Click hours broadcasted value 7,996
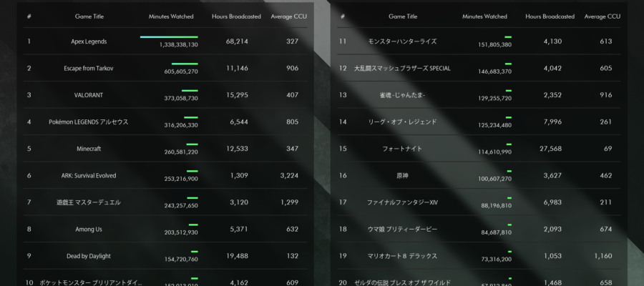Screen dimensions: 644x286 coord(552,122)
